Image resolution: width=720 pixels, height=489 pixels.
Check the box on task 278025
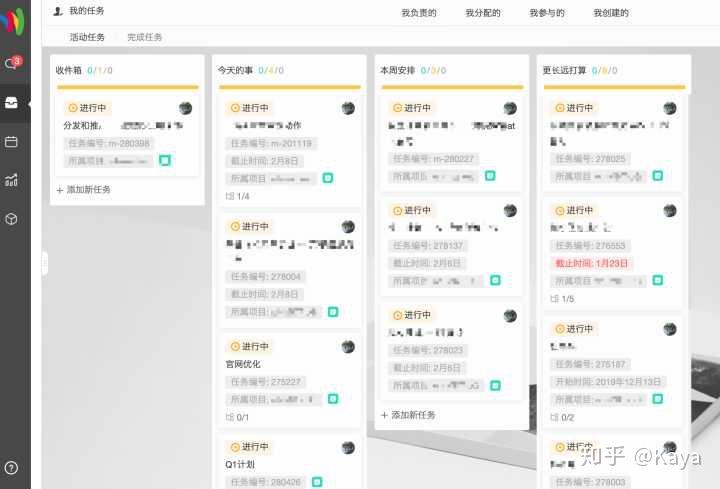pos(658,175)
